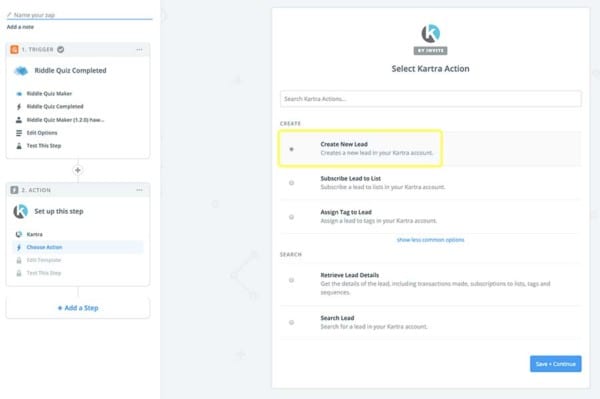Select Search Lead radio button
Viewport: 600px width, 399px height.
292,322
